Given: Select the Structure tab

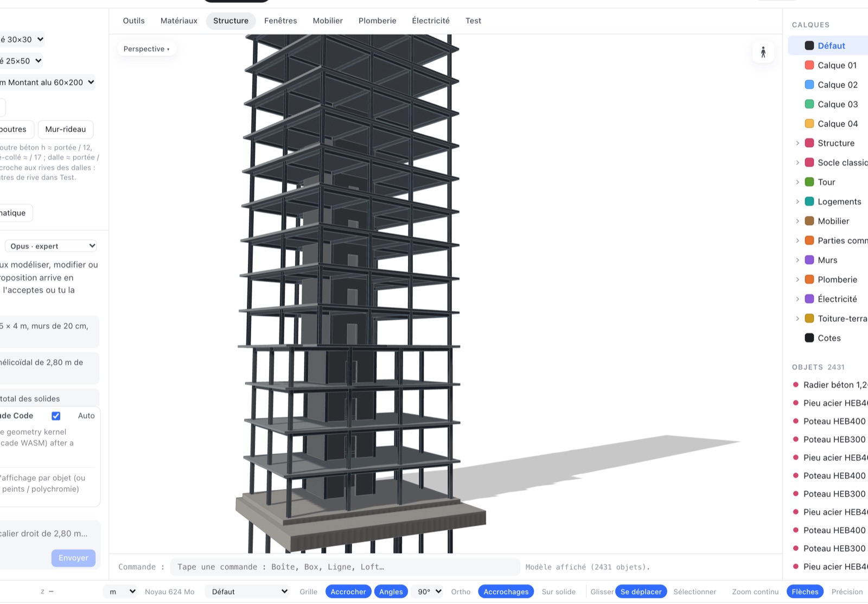Looking at the screenshot, I should point(231,21).
